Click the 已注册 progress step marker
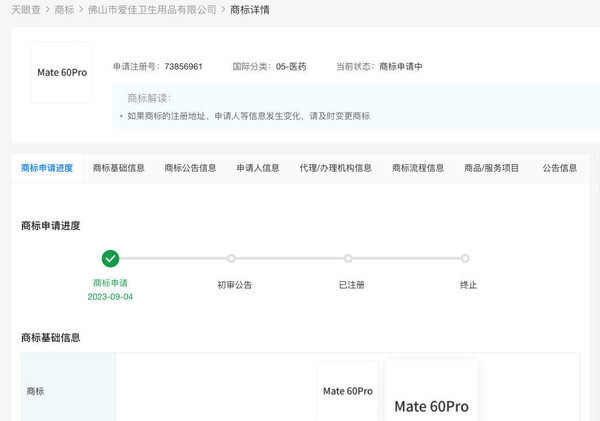The width and height of the screenshot is (600, 421). [348, 259]
